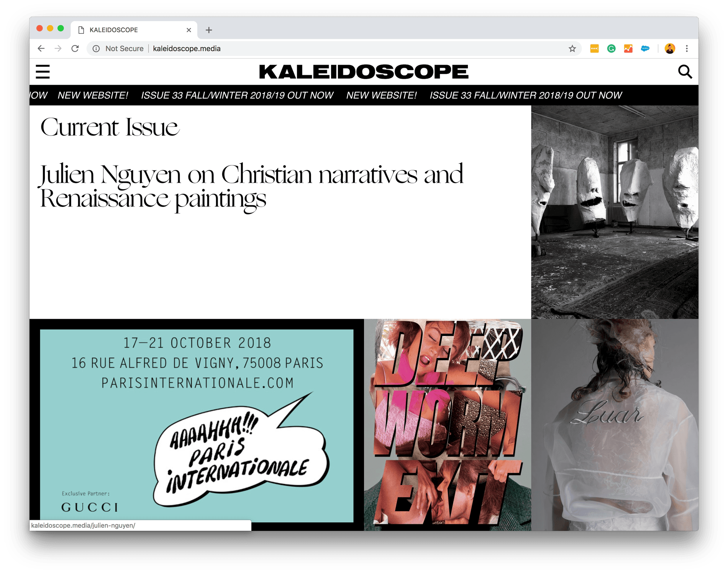Click the ISSUE 33 FALL/WINTER ticker link
This screenshot has height=573, width=728.
237,95
